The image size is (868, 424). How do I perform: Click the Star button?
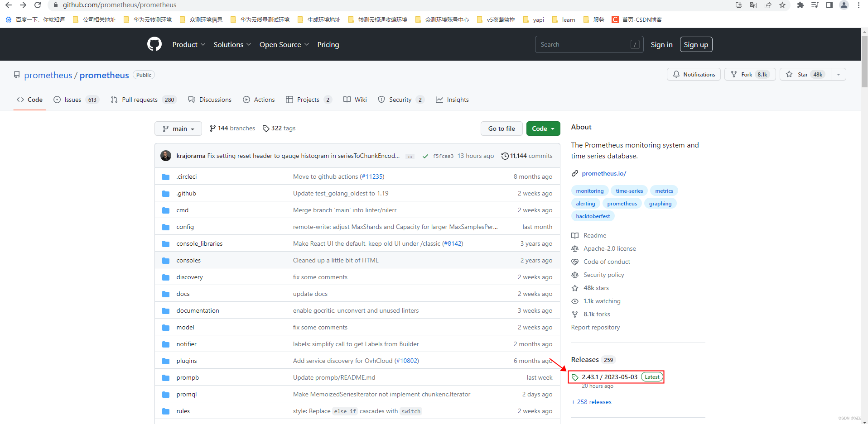point(805,75)
